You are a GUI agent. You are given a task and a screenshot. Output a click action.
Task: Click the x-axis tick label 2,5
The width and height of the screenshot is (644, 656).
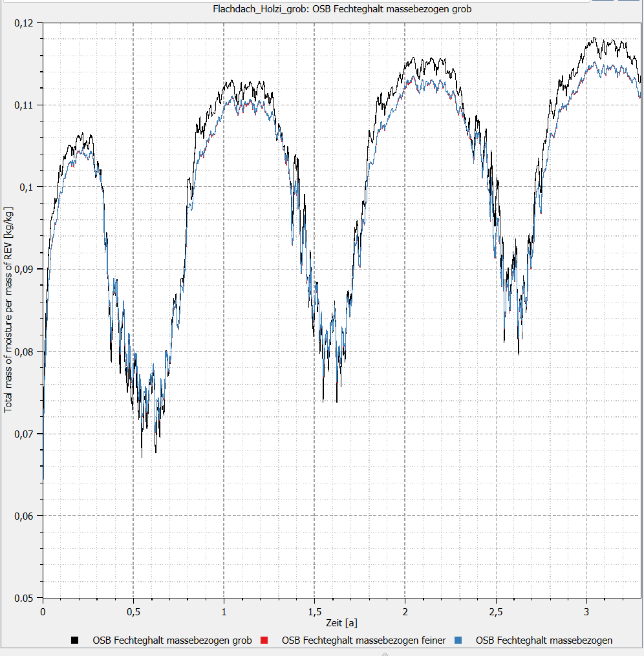pos(496,611)
